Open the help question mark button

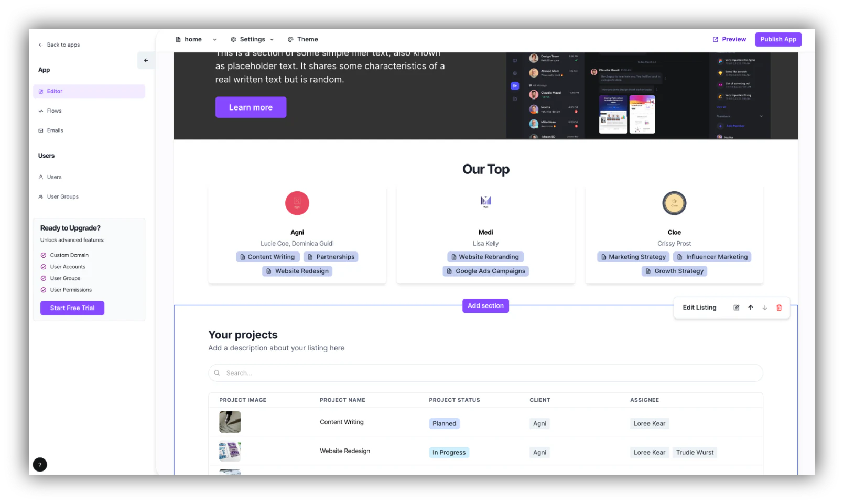(x=40, y=465)
